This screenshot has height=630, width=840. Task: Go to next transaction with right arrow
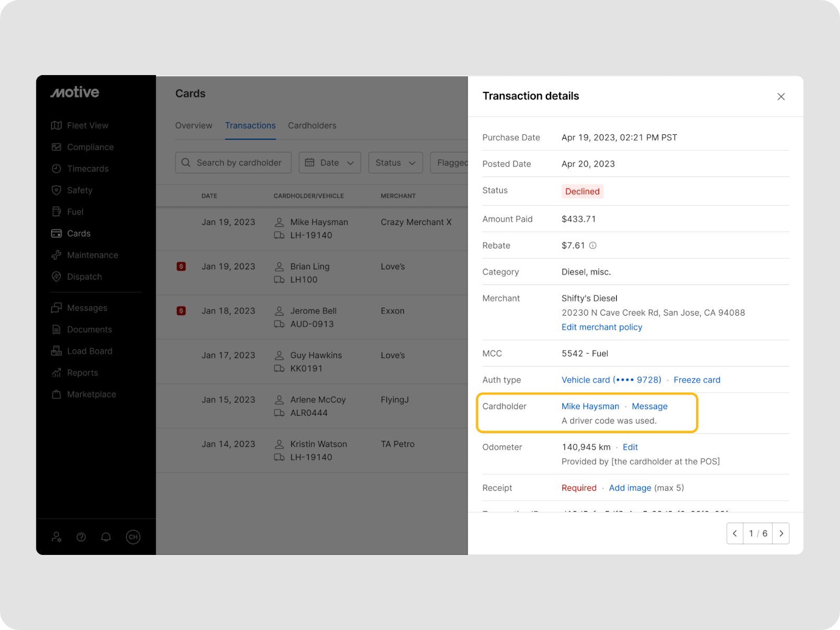(781, 533)
